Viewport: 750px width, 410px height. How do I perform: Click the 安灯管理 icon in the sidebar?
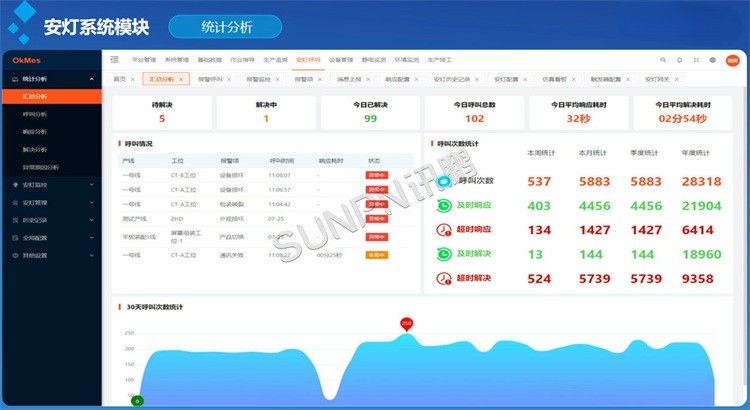[15, 202]
